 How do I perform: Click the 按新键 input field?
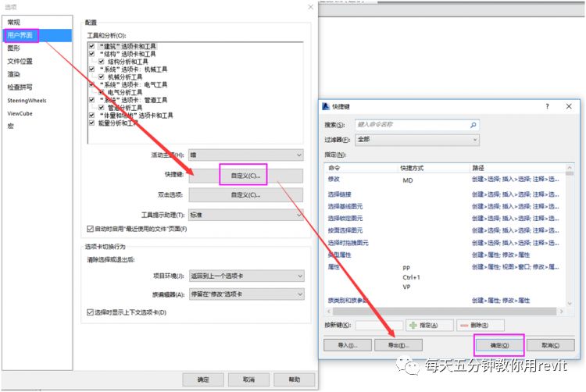coord(379,325)
